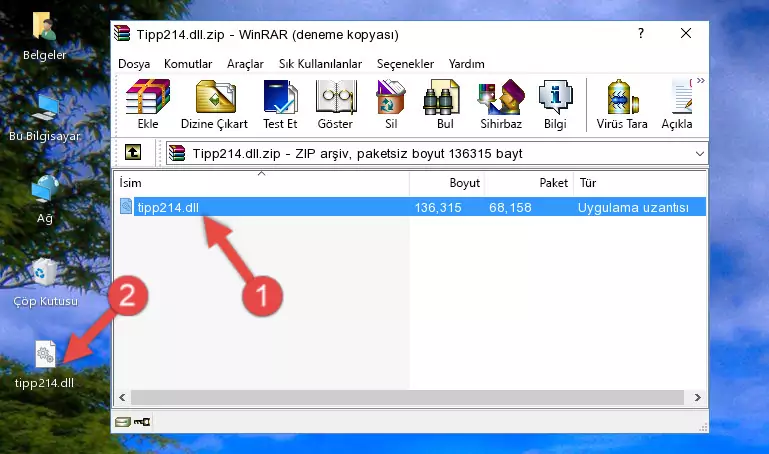This screenshot has height=454, width=769.
Task: Click Dizine Çıkart extract icon
Action: click(214, 104)
